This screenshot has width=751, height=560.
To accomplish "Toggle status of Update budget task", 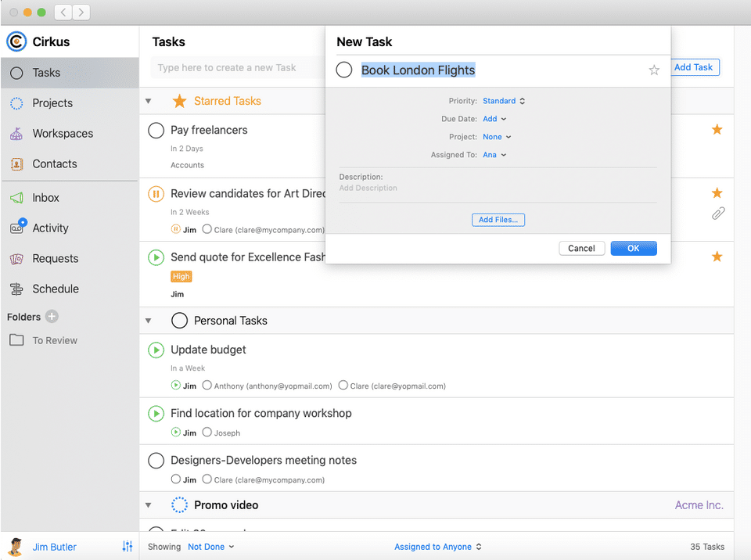I will coord(156,350).
